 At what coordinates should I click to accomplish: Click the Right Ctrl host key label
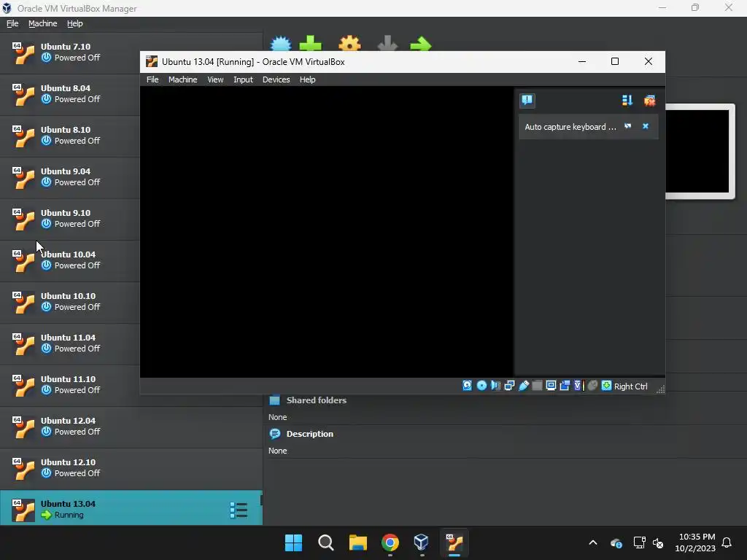pos(630,386)
